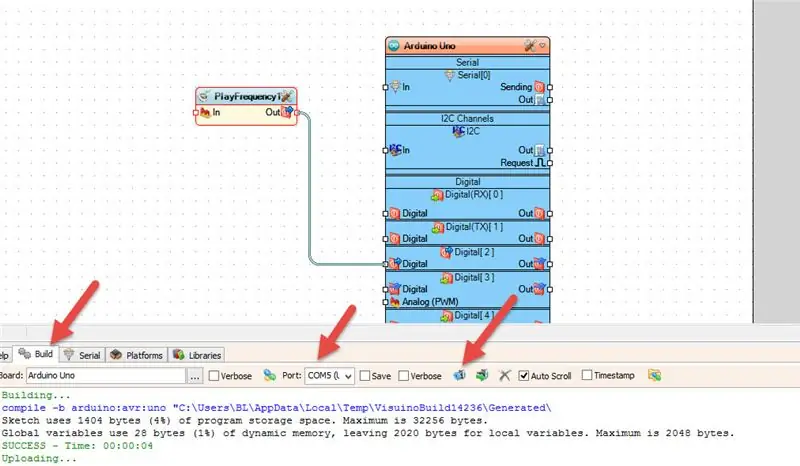
Task: Click Digital(RX)[ 0 ] channel icon
Action: coord(437,195)
